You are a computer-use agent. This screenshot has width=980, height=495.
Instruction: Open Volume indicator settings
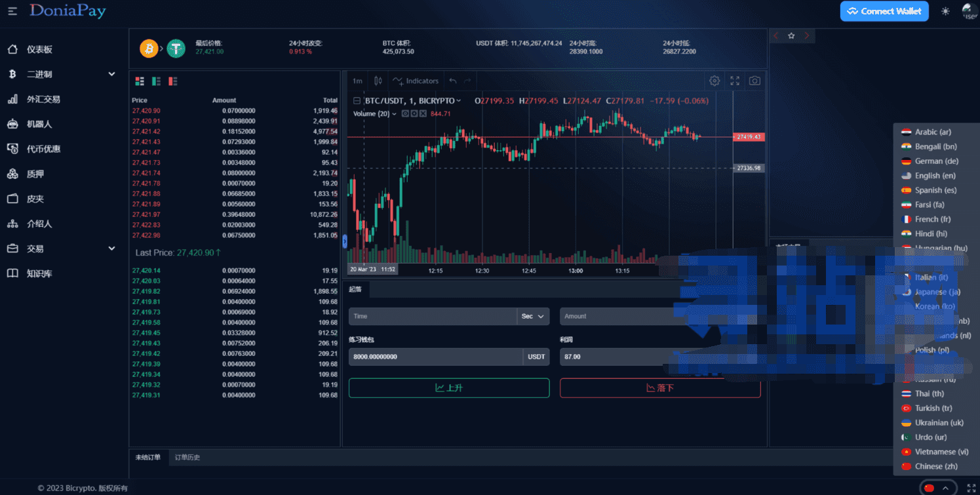pos(415,114)
